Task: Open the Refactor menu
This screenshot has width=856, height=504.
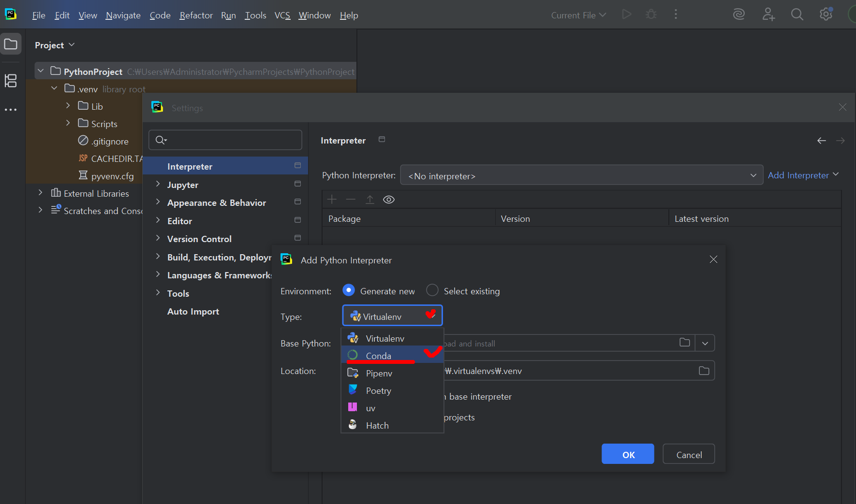Action: (196, 15)
